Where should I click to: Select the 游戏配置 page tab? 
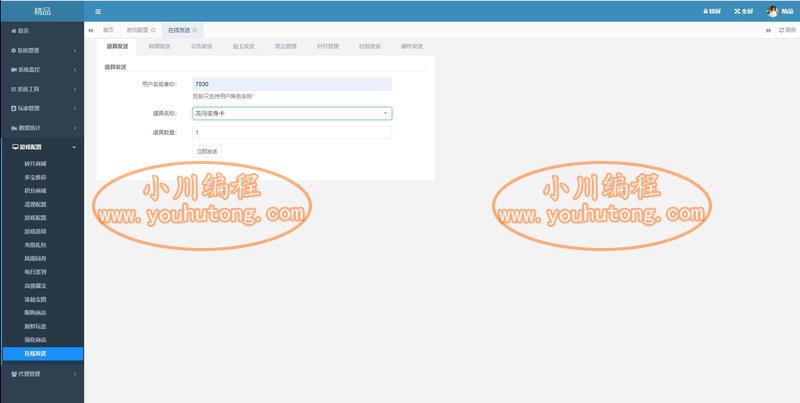click(137, 30)
